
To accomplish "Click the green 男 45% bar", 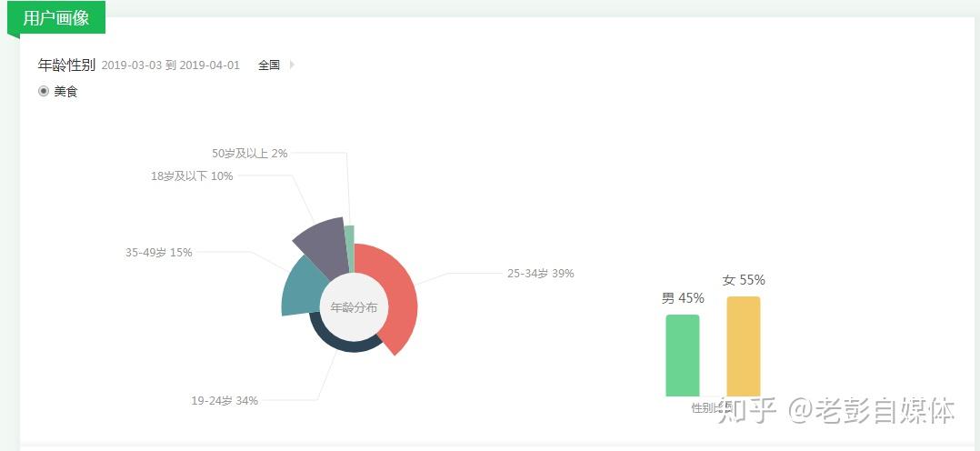I will coord(683,356).
